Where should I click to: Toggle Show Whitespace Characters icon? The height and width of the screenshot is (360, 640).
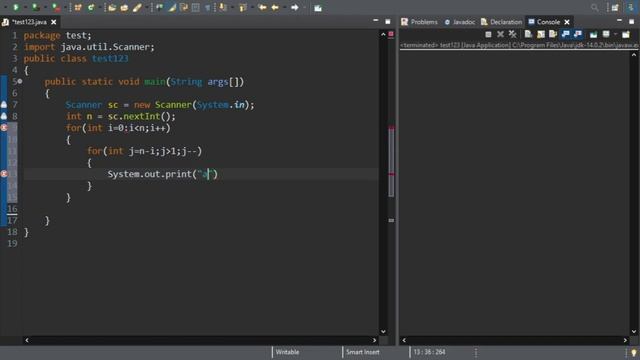point(207,7)
